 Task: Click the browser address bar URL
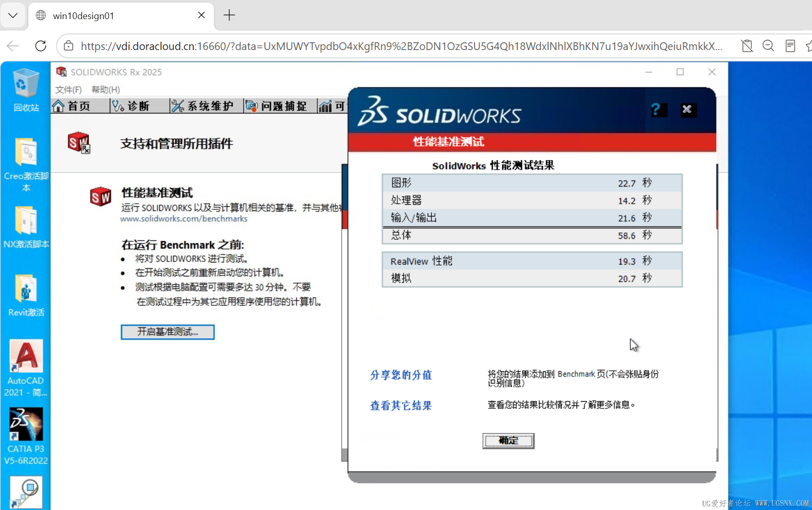tap(401, 46)
